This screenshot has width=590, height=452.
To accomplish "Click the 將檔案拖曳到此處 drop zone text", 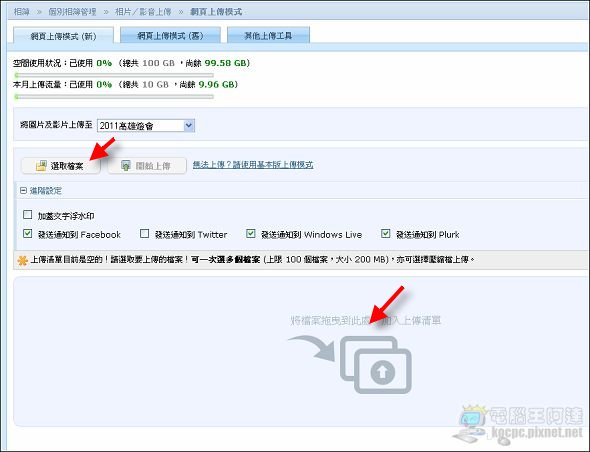I will click(365, 321).
